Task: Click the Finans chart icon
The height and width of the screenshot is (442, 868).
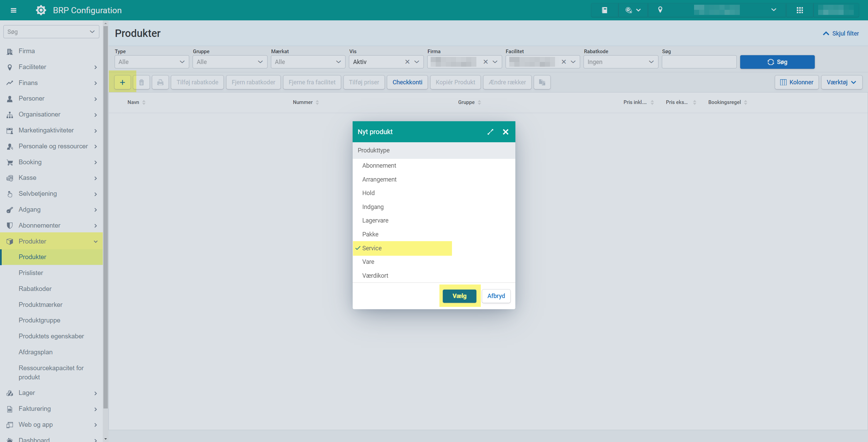Action: [x=10, y=83]
